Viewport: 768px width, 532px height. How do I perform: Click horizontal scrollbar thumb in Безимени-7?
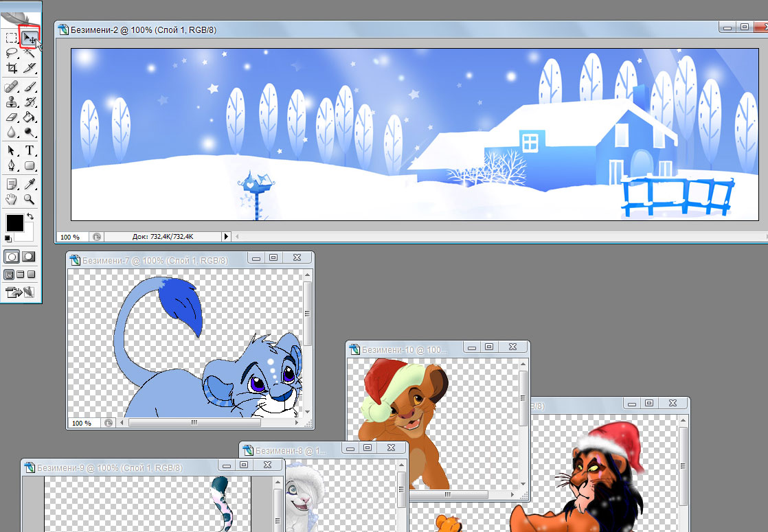195,422
